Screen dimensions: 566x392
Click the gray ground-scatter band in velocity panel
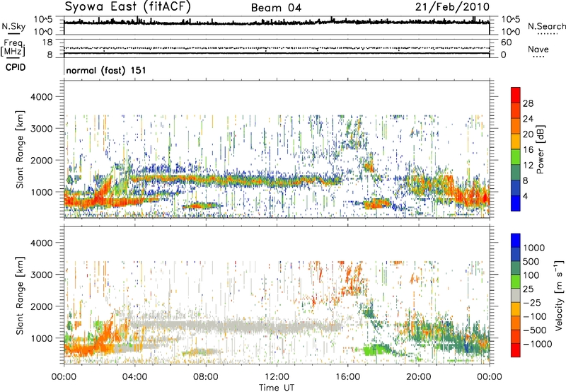pos(235,326)
